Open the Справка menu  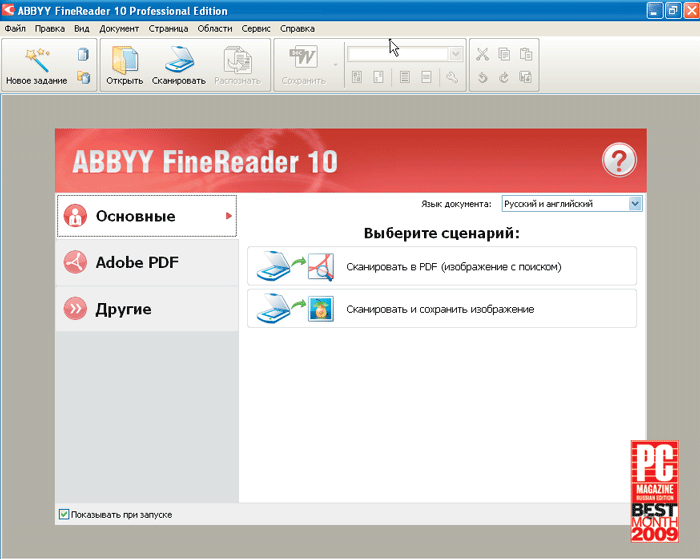pyautogui.click(x=297, y=29)
